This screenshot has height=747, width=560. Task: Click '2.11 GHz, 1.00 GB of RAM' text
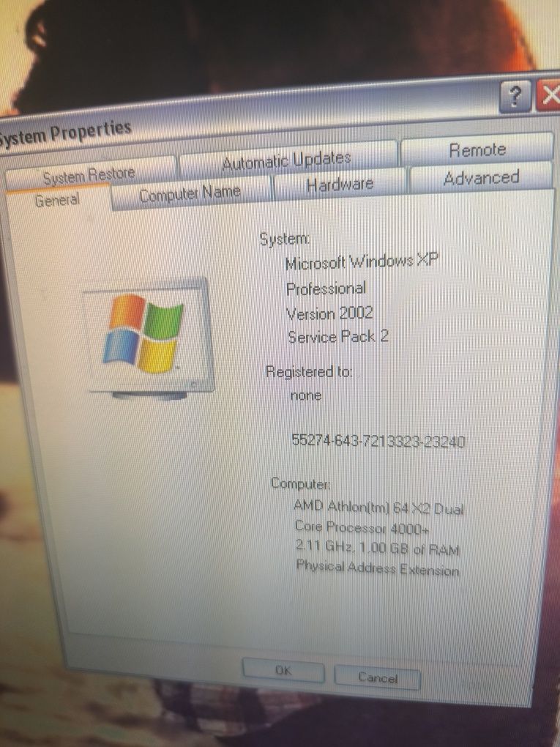[x=378, y=548]
